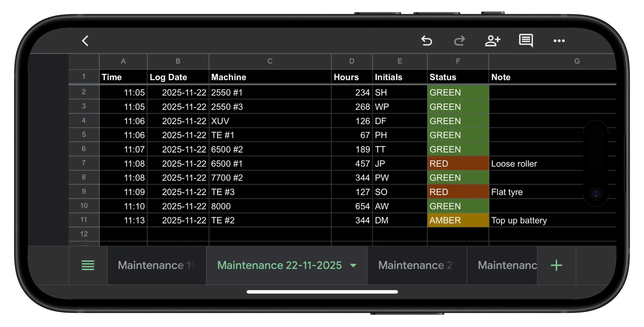Select column F header
This screenshot has width=644, height=327.
[458, 61]
